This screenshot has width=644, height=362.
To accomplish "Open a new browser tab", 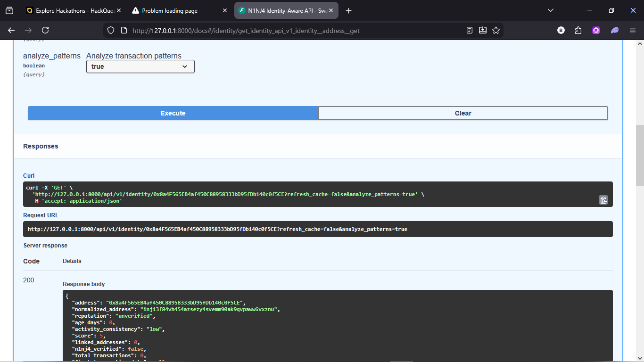I will (x=349, y=10).
